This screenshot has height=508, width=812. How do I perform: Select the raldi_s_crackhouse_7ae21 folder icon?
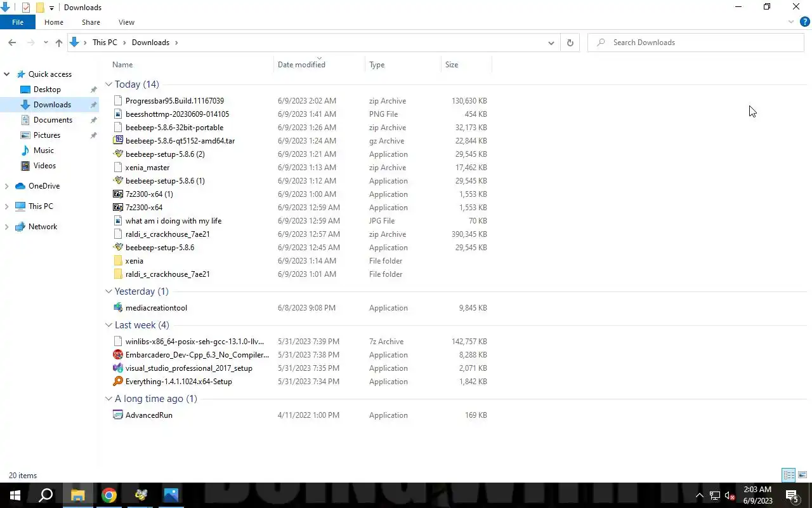tap(117, 274)
